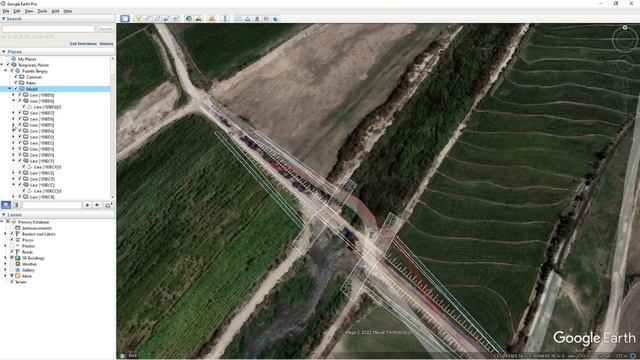640x360 pixels.
Task: Move selected item down with the arrow button
Action: tap(97, 205)
